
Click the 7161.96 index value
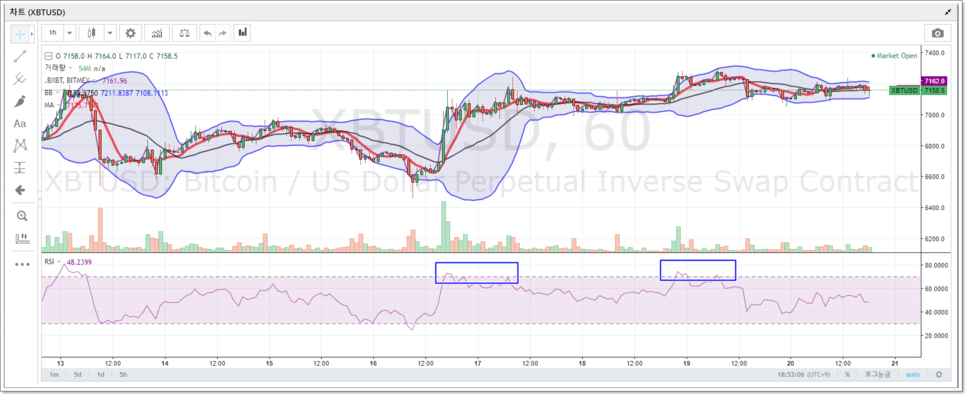(x=116, y=80)
